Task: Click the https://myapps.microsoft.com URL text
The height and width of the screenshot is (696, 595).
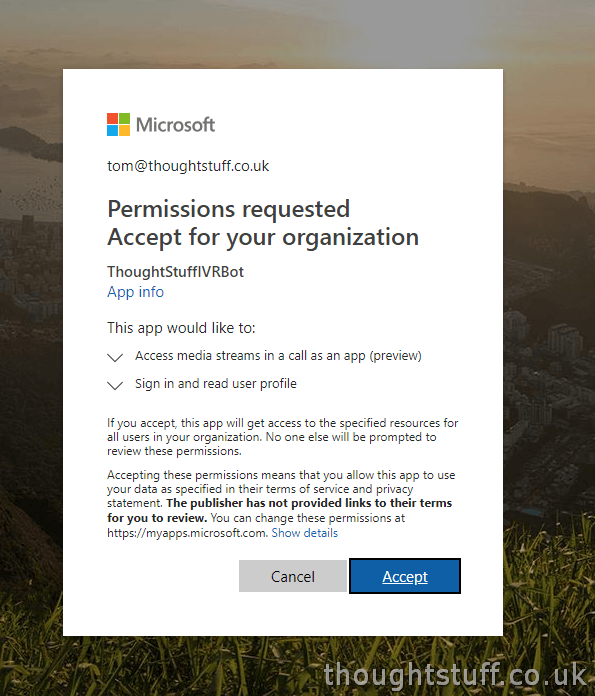Action: 187,533
